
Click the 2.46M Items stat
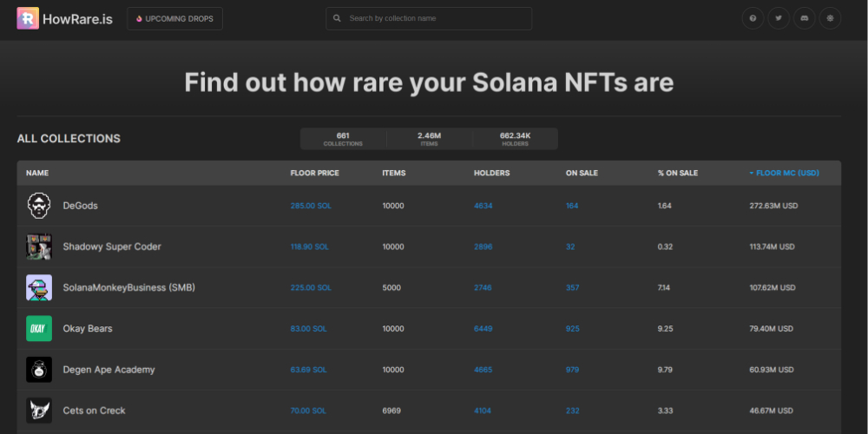[429, 139]
